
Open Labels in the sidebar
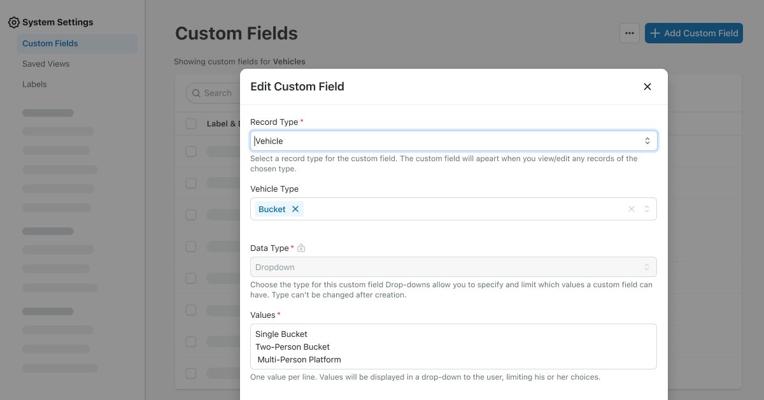[34, 84]
